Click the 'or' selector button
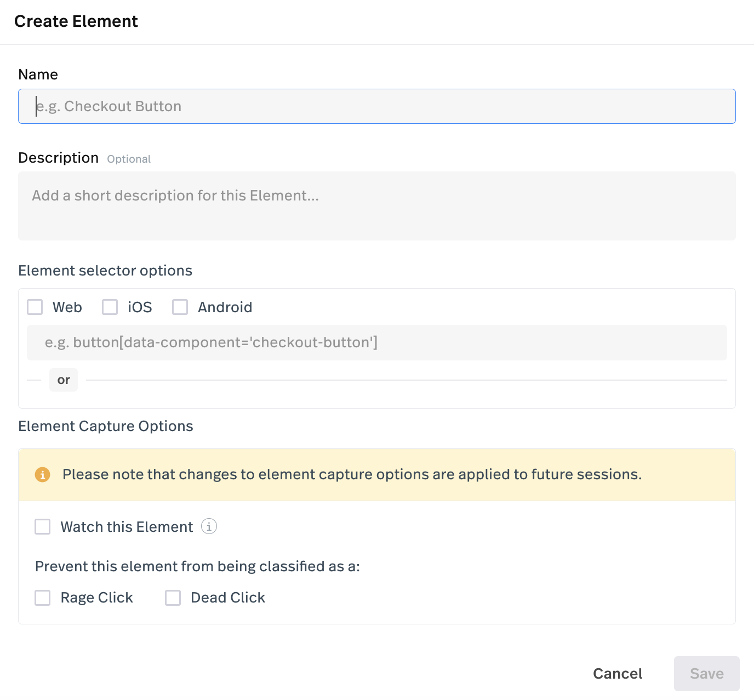The image size is (754, 700). pyautogui.click(x=64, y=380)
